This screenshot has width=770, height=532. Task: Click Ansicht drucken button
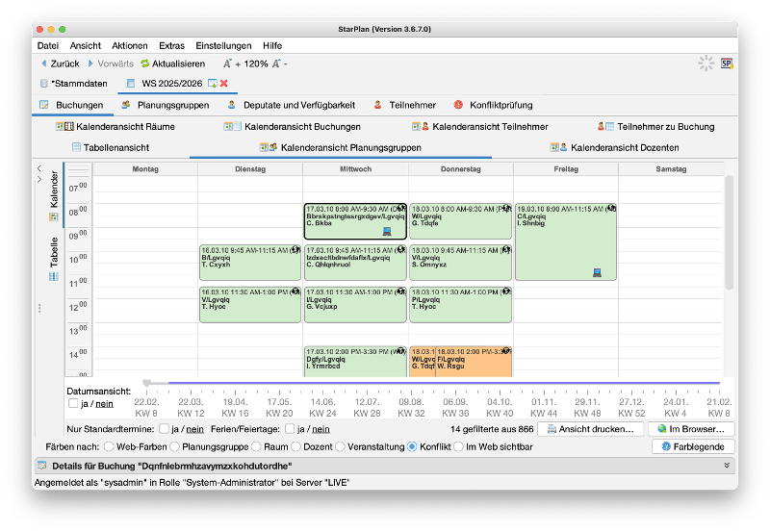[591, 429]
